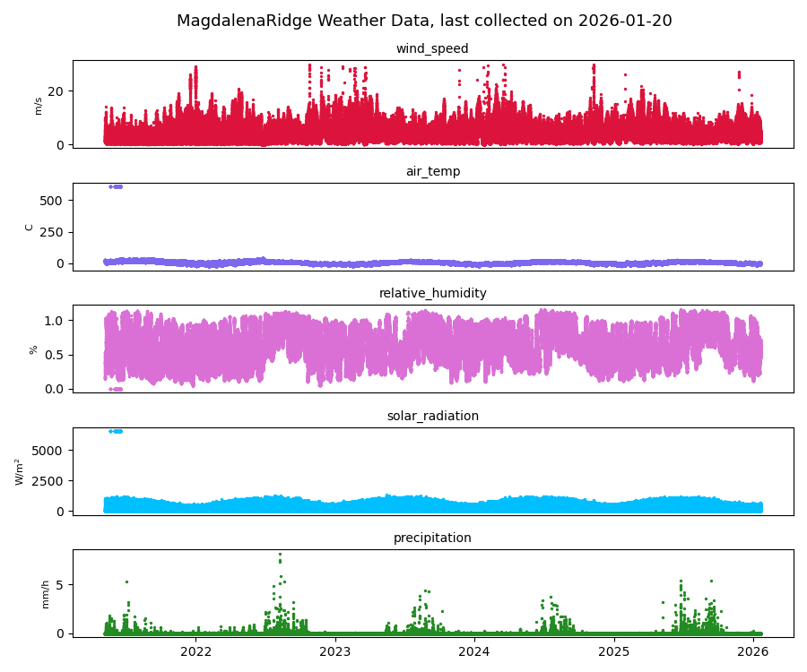
Task: Click the air_temp subplot title
Action: tap(432, 171)
